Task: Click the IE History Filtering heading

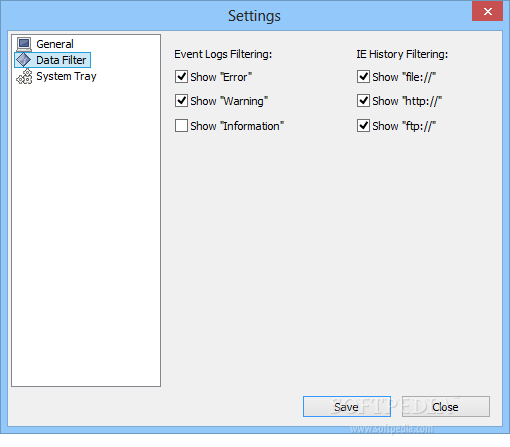Action: (402, 54)
